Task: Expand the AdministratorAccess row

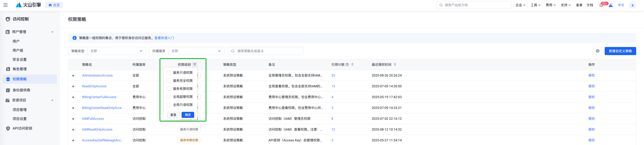Action: point(73,76)
